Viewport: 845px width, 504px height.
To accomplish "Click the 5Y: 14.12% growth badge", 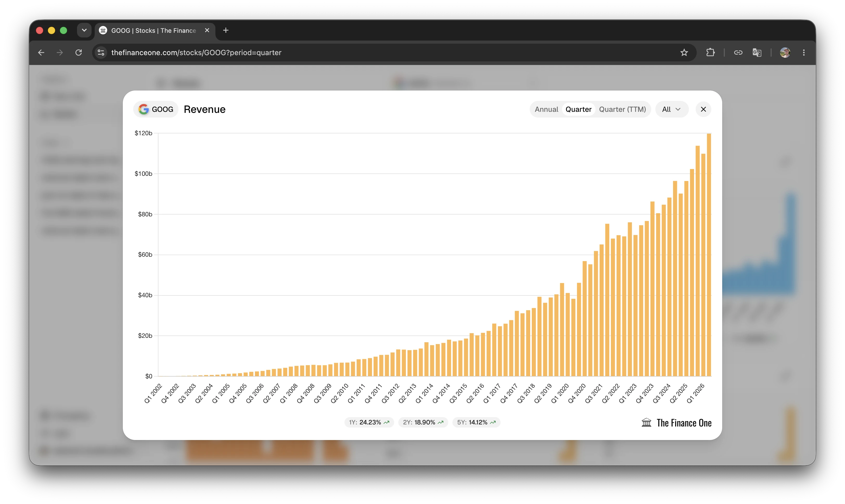I will pos(476,422).
